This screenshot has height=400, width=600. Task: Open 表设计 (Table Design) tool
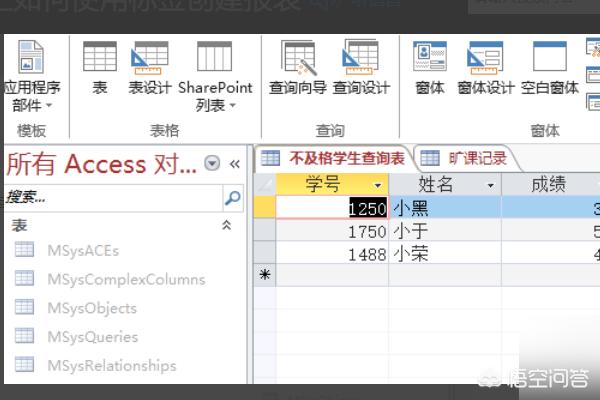150,68
